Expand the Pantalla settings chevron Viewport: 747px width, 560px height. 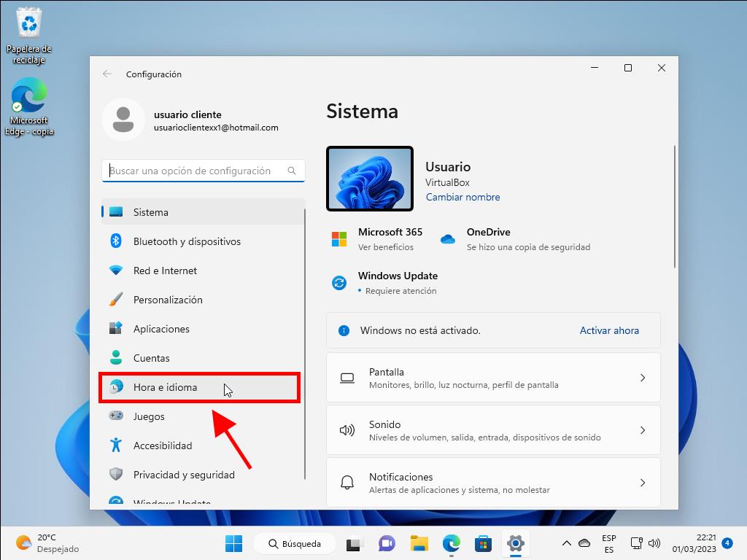[x=642, y=378]
